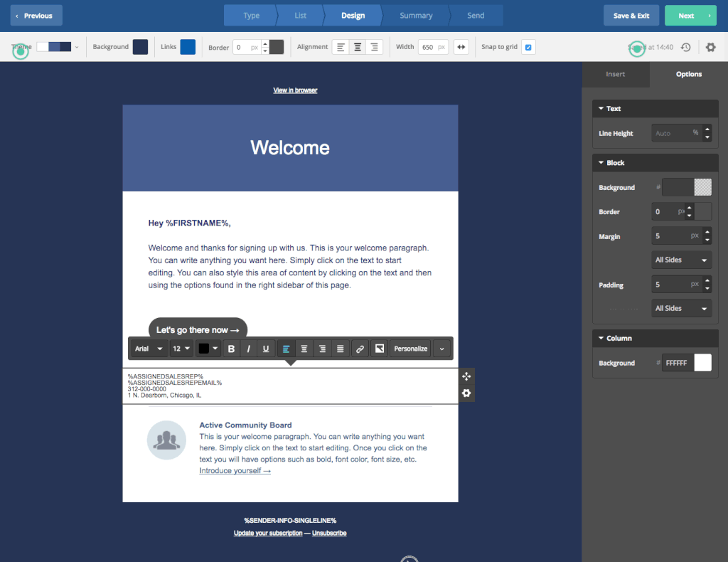Image resolution: width=728 pixels, height=562 pixels.
Task: Open the Arial font family dropdown
Action: [x=149, y=349]
